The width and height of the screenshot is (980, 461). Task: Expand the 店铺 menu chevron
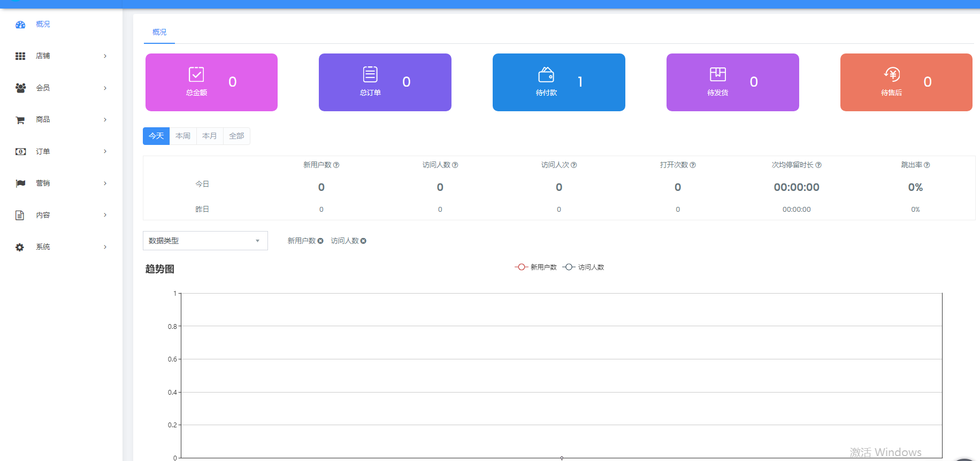click(105, 56)
